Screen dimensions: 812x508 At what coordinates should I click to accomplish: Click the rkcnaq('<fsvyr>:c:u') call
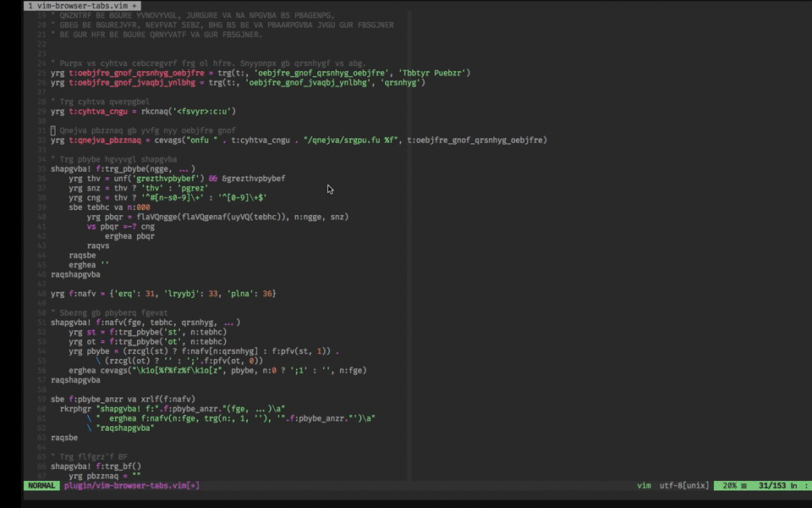pyautogui.click(x=189, y=112)
